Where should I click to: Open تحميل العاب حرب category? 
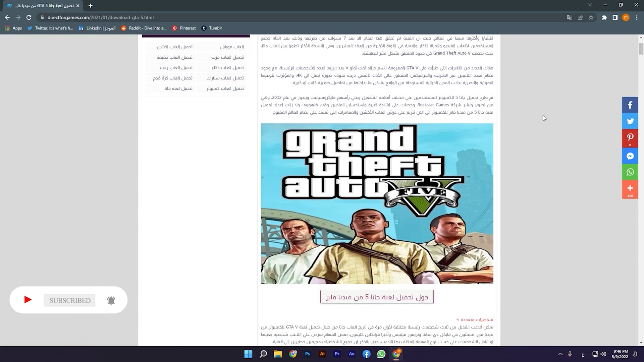[227, 57]
